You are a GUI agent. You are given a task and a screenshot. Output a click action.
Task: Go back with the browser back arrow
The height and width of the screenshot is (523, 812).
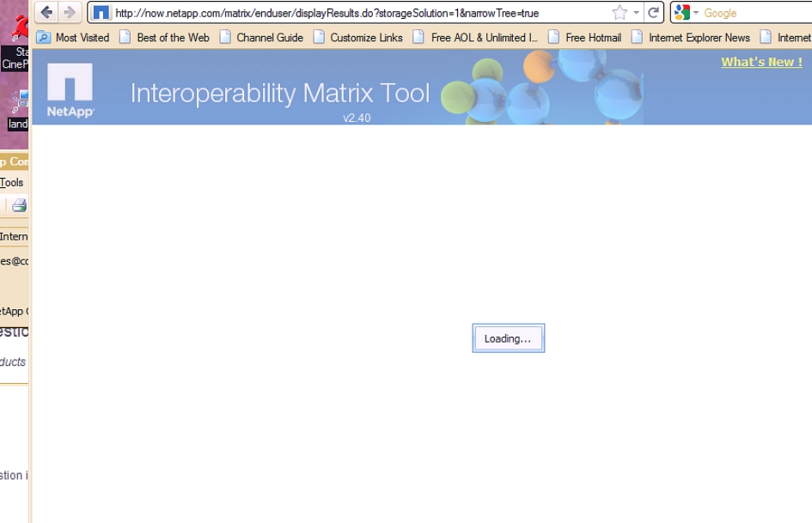coord(46,12)
